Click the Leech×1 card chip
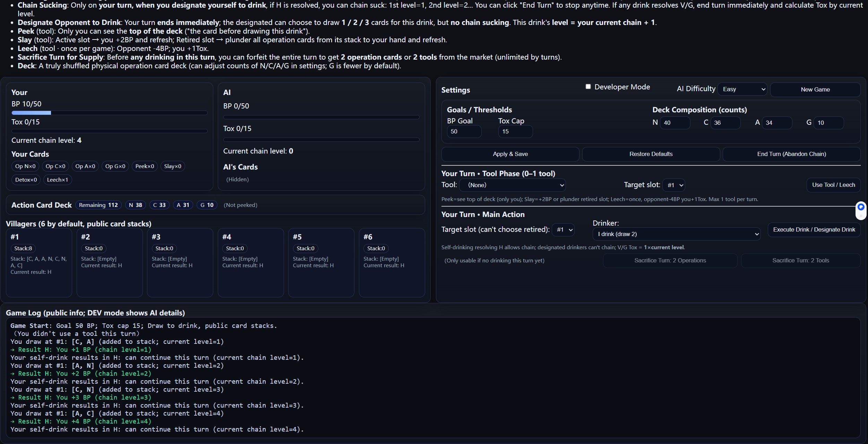Viewport: 868px width, 444px height. 58,180
